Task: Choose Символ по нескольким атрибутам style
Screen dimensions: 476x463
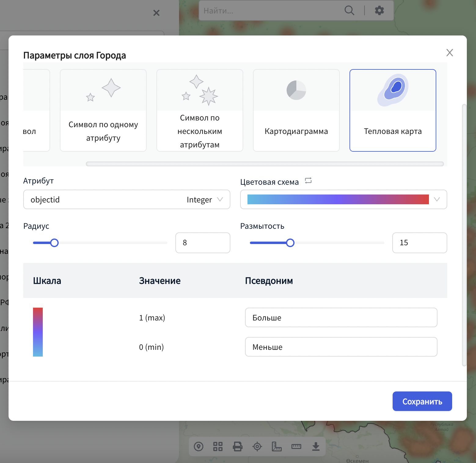Action: click(200, 110)
